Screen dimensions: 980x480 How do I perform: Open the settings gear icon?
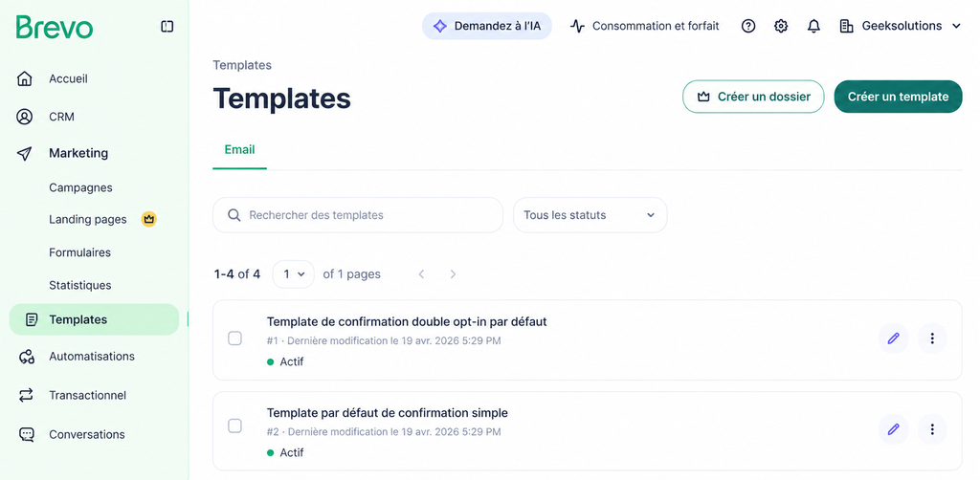click(x=781, y=26)
